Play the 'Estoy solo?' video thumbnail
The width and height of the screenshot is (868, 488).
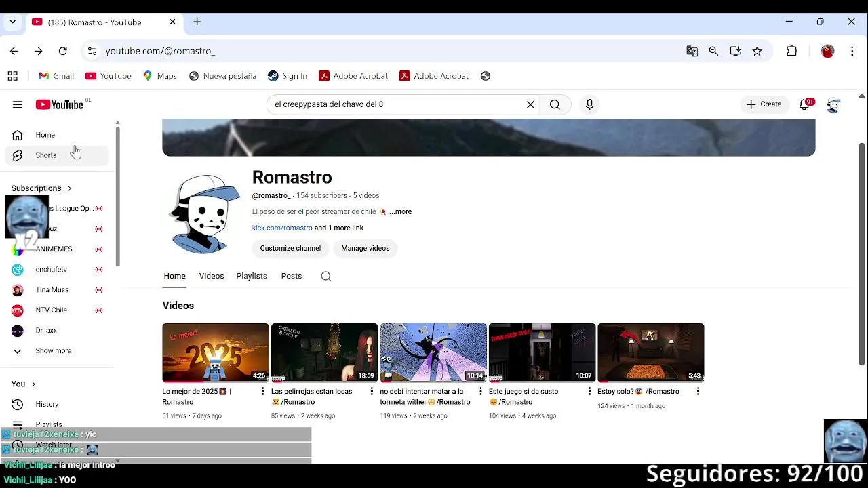coord(651,352)
